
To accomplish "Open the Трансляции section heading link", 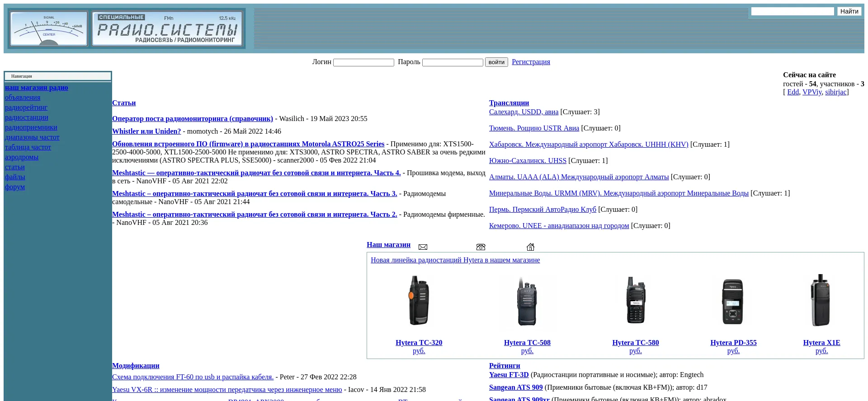I will (509, 103).
